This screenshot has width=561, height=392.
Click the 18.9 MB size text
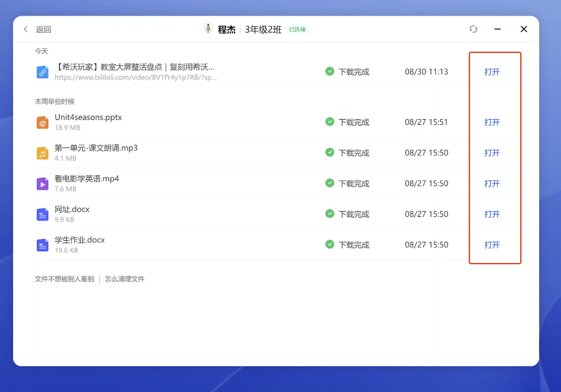pyautogui.click(x=67, y=128)
